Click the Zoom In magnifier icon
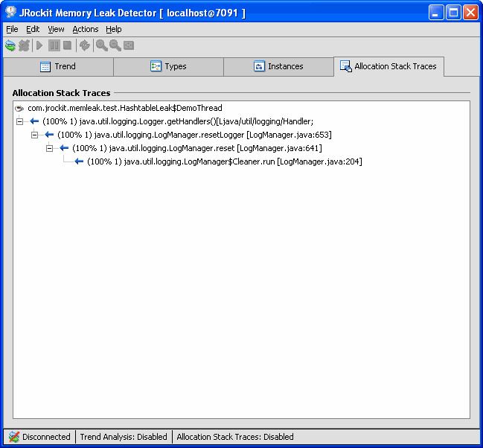The width and height of the screenshot is (483, 448). [101, 45]
